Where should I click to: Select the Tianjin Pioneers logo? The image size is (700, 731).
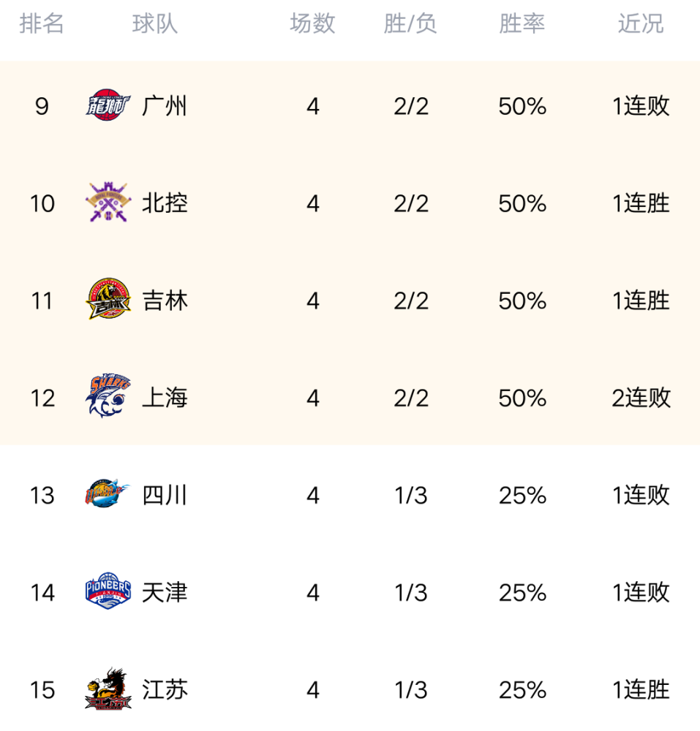(x=108, y=591)
